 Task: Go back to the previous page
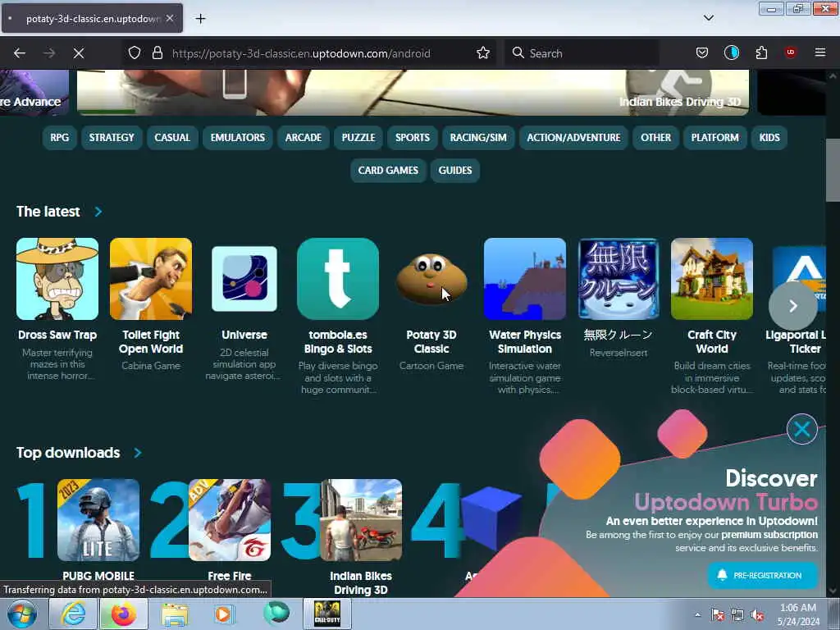point(20,53)
